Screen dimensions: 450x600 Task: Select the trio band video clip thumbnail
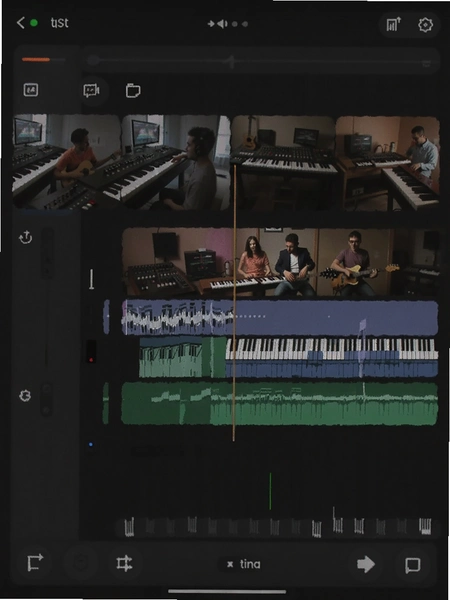point(280,262)
